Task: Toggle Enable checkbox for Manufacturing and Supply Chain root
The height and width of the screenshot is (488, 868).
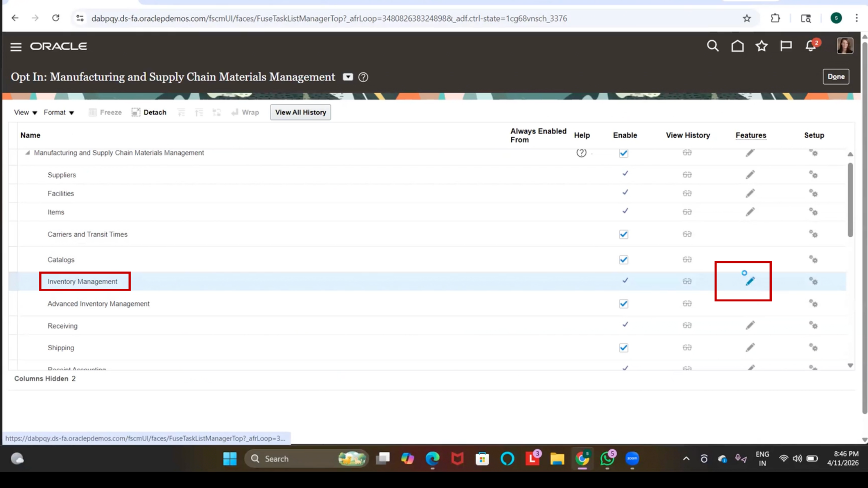Action: 623,153
